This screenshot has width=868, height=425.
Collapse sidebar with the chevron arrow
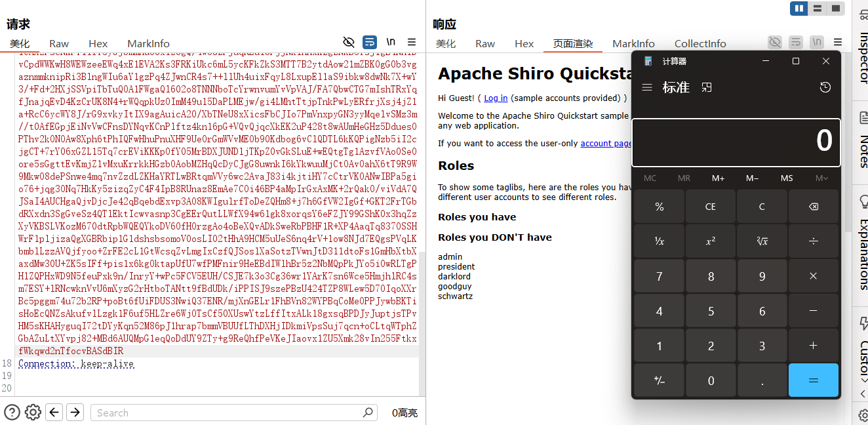863,394
